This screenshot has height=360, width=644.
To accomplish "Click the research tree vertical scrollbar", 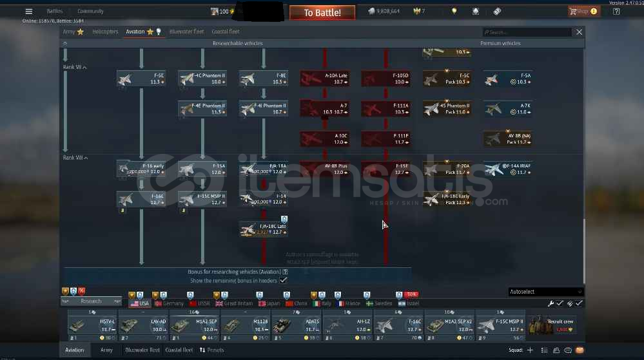I will point(583,251).
